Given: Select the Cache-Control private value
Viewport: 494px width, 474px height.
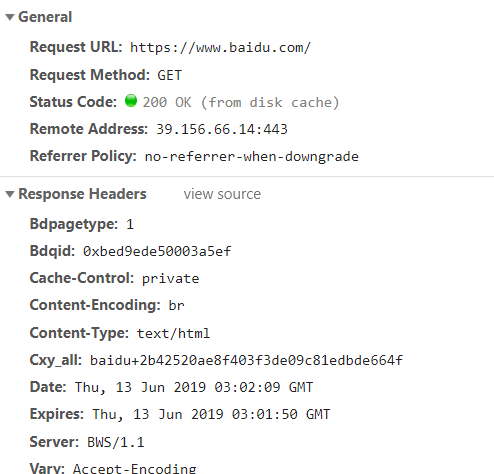Looking at the screenshot, I should tap(171, 279).
